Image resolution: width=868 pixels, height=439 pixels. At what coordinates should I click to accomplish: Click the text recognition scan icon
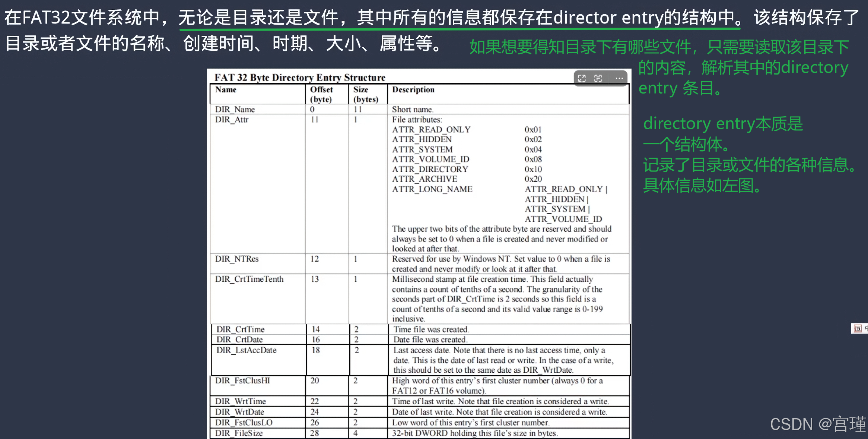(598, 78)
